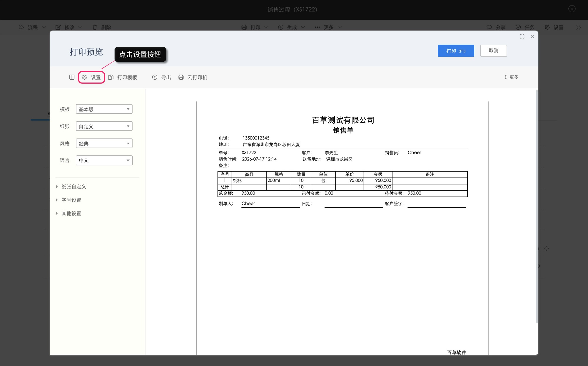Screen dimensions: 588x366
Task: Click the 删除 button in the background window
Action: [102, 27]
